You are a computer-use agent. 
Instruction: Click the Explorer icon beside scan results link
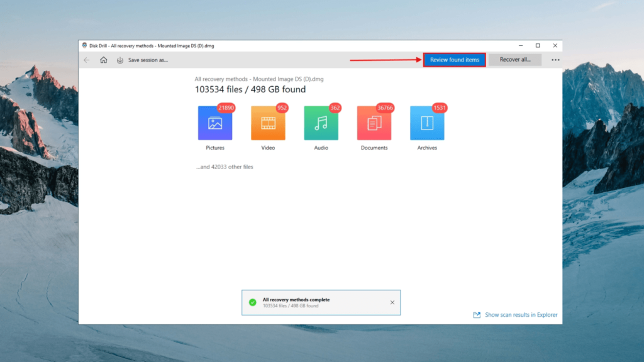477,315
